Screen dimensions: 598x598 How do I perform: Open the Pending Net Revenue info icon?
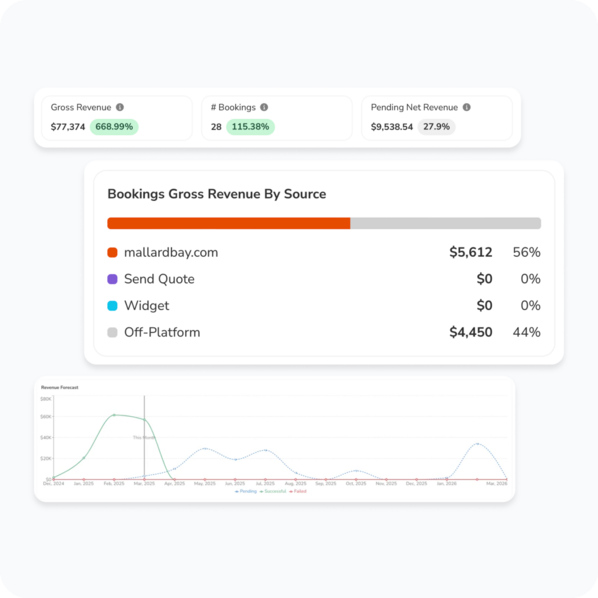coord(466,107)
